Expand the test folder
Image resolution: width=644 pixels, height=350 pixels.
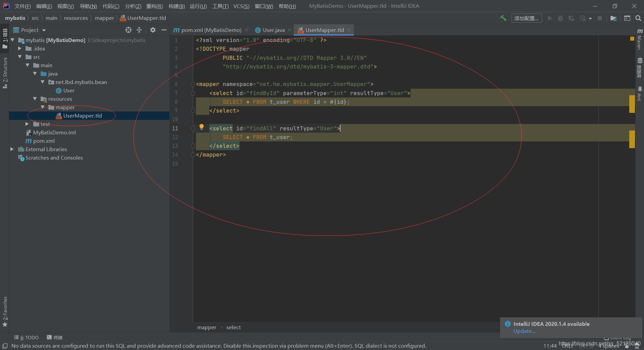click(x=28, y=124)
